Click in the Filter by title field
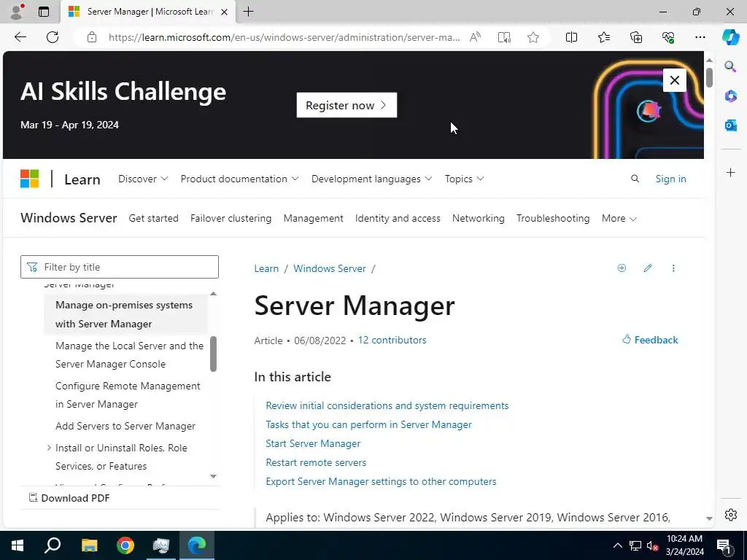This screenshot has width=747, height=560. [120, 267]
